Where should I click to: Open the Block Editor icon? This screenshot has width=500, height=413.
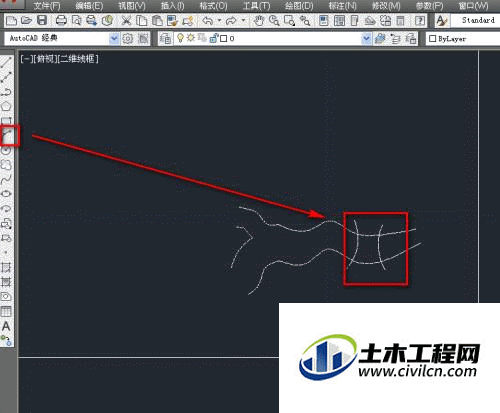coord(188,21)
